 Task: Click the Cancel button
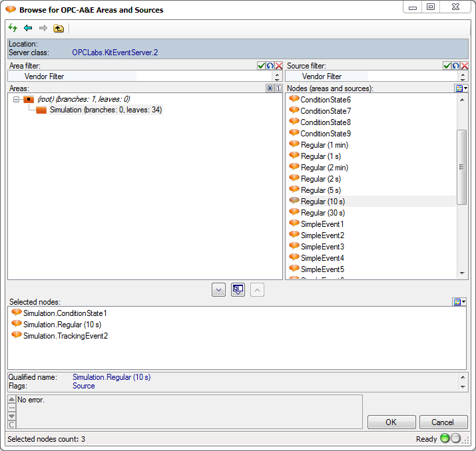coord(443,422)
